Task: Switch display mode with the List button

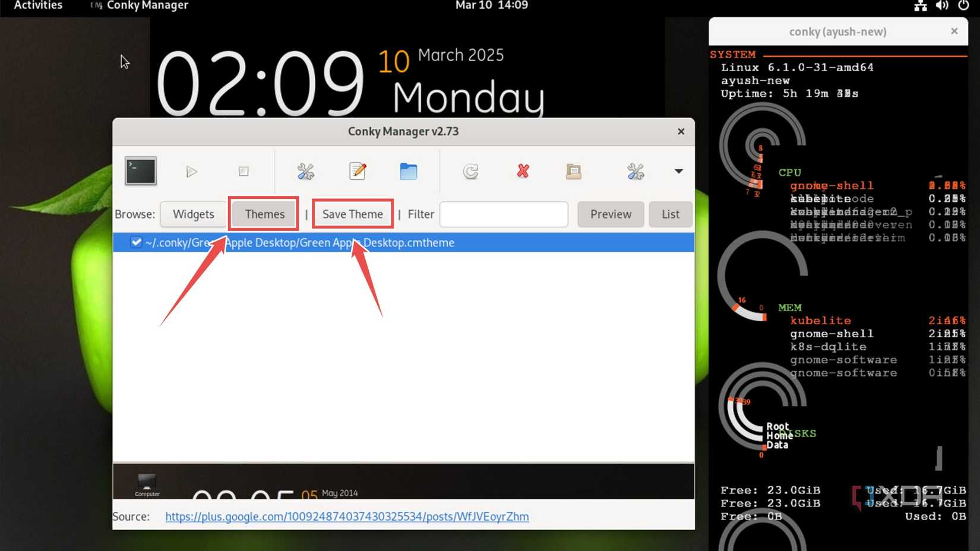Action: pyautogui.click(x=670, y=214)
